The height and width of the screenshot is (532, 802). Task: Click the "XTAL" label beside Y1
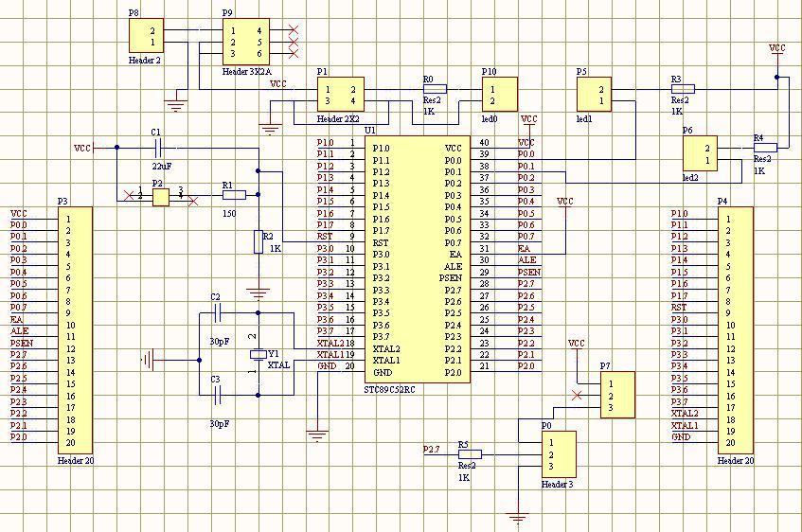pos(278,365)
